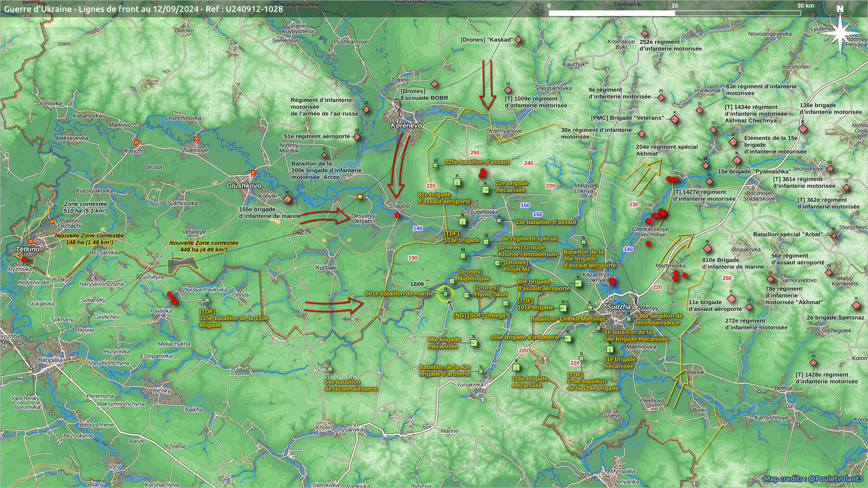This screenshot has width=868, height=488.
Task: Select the 155e brigade d'infanterie de marine marker
Action: point(287,199)
